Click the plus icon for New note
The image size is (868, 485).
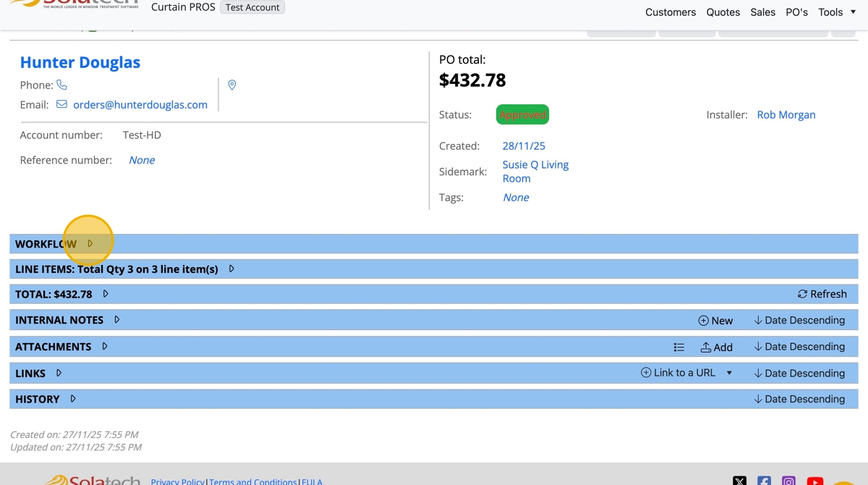tap(703, 320)
